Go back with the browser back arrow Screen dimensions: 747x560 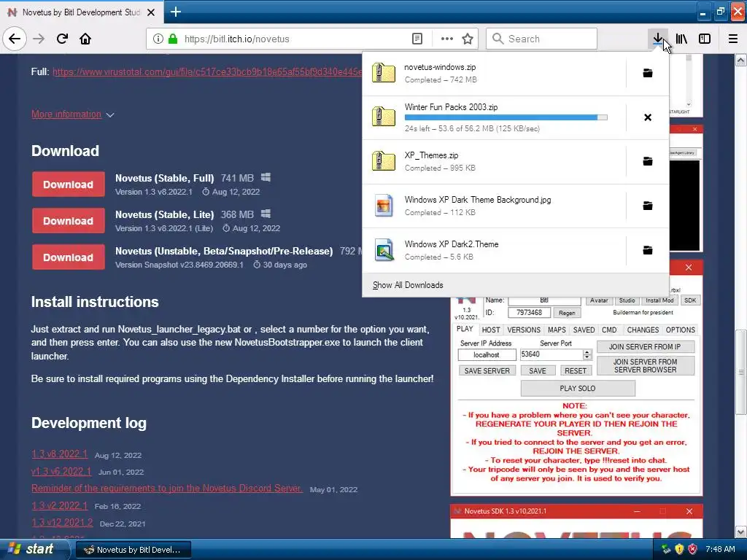pos(15,39)
